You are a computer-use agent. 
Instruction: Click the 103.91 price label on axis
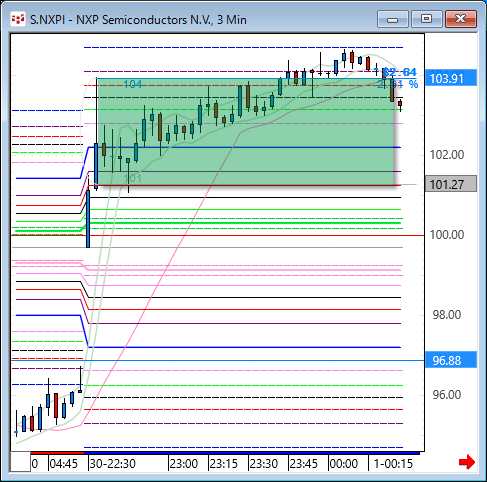coord(451,78)
